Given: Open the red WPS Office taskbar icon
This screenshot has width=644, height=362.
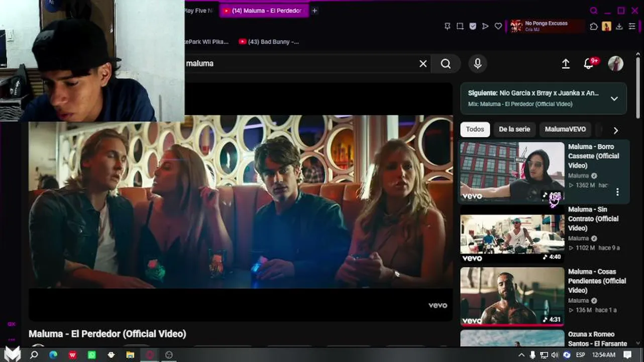Looking at the screenshot, I should point(73,354).
